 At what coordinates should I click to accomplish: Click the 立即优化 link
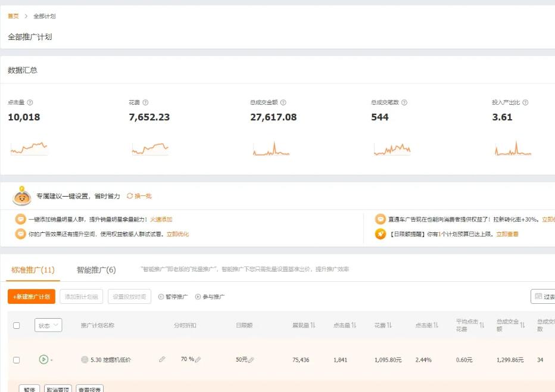tap(177, 234)
